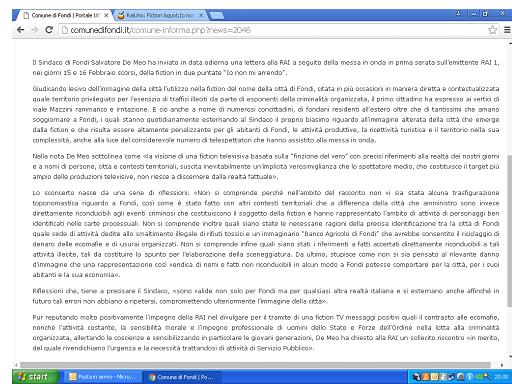Click the green NVIDIA tray icon
Screen dimensions: 512x384
(479, 377)
